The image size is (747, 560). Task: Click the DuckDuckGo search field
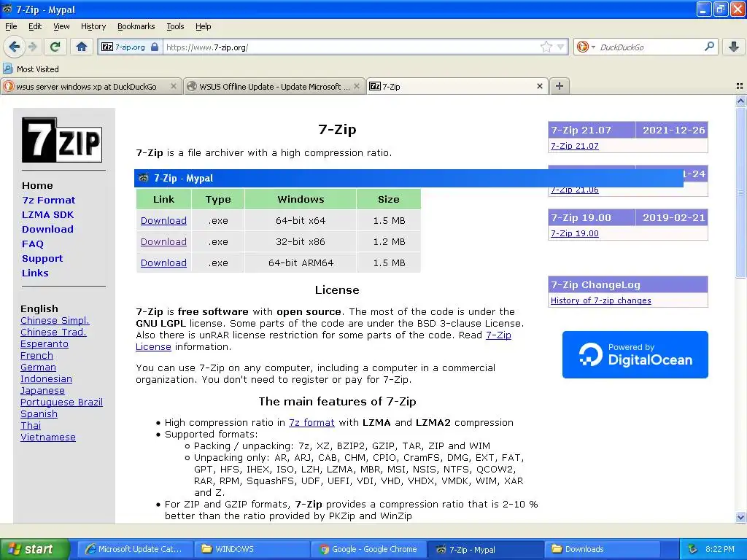(650, 47)
